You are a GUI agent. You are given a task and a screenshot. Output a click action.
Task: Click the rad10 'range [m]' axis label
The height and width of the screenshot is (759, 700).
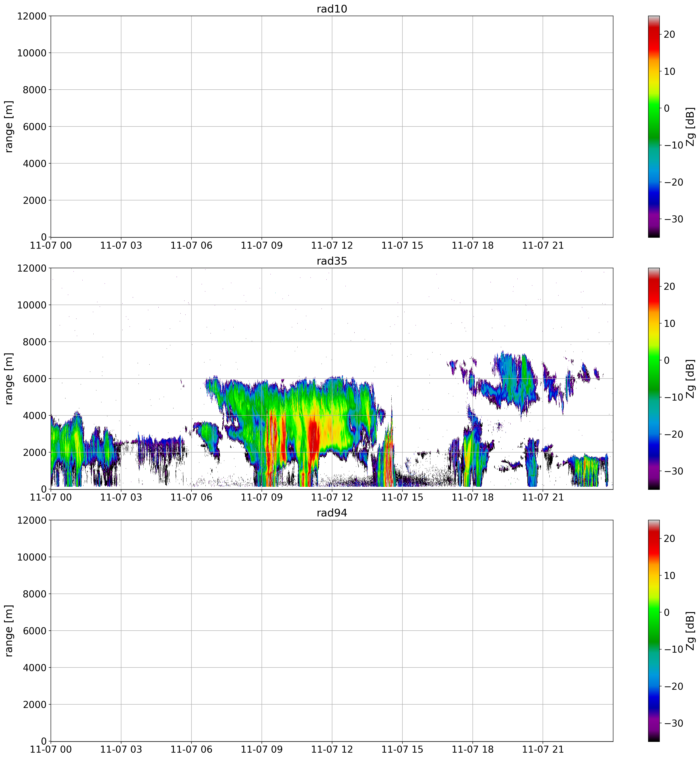[x=9, y=126]
